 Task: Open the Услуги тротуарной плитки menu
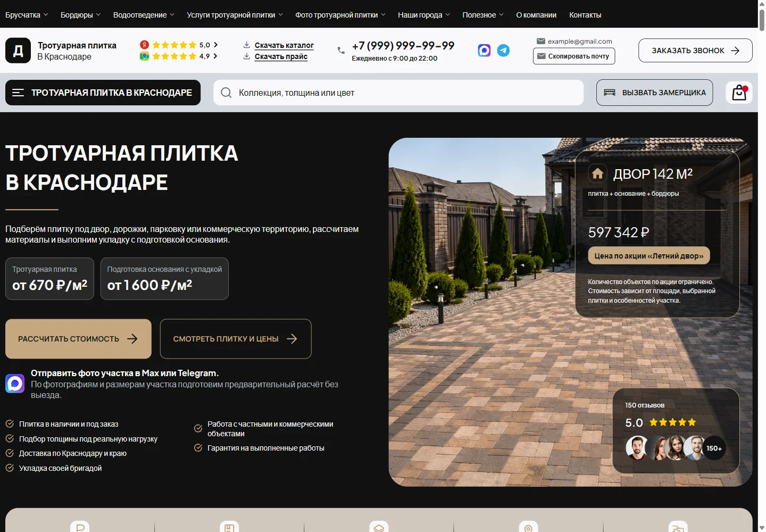[235, 15]
